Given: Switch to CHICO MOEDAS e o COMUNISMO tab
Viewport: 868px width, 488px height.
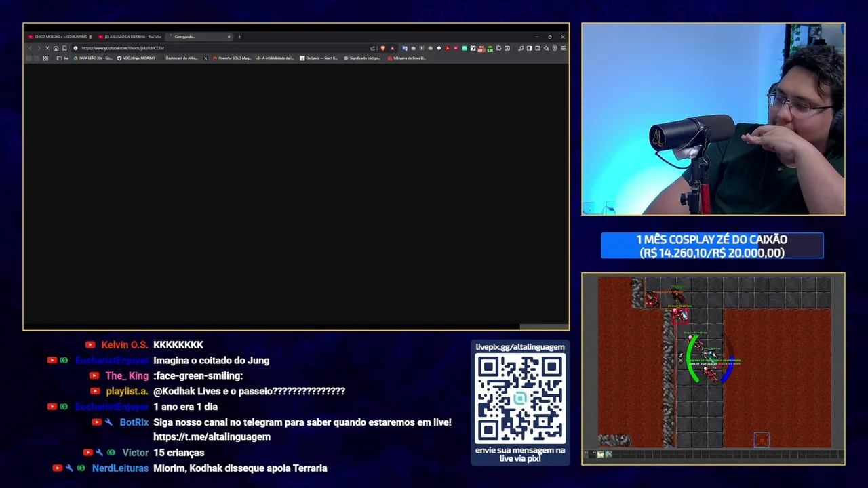Looking at the screenshot, I should coord(60,37).
